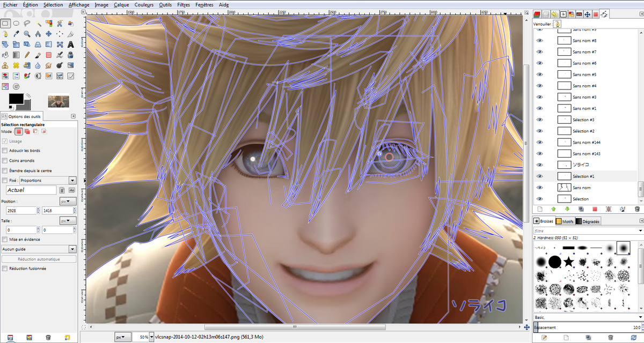Open the Sélection menu
Image resolution: width=644 pixels, height=343 pixels.
point(53,4)
